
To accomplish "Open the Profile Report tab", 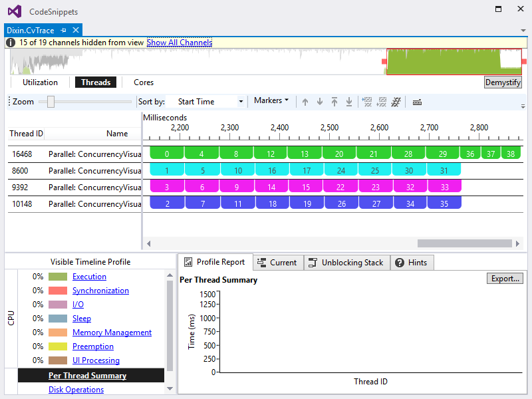I will coord(215,262).
